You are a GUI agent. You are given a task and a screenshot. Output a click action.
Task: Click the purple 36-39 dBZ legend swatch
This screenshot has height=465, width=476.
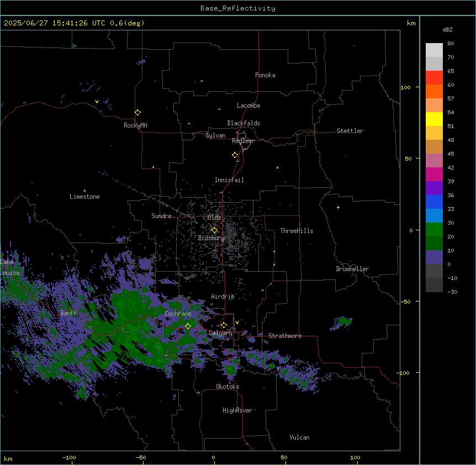pos(434,188)
